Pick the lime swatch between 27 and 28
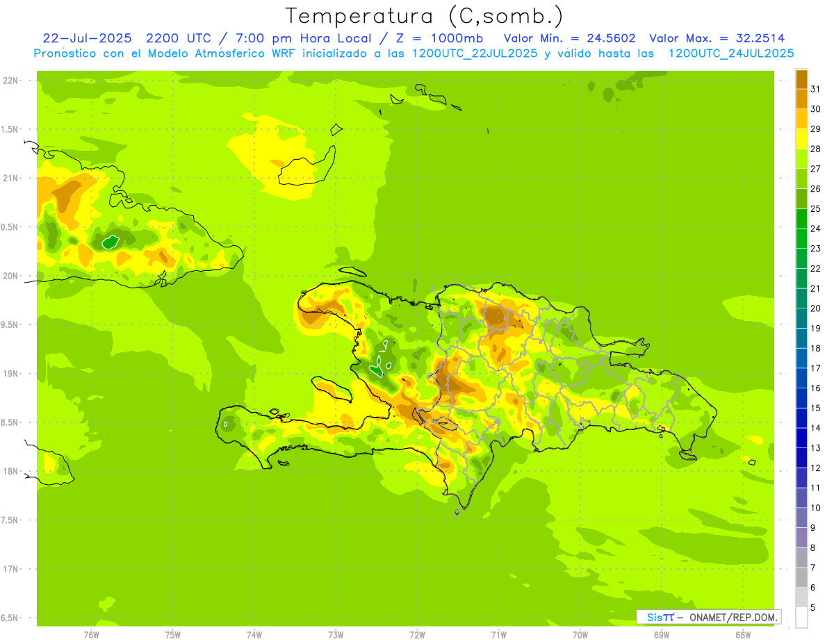The width and height of the screenshot is (834, 644). coord(801,159)
